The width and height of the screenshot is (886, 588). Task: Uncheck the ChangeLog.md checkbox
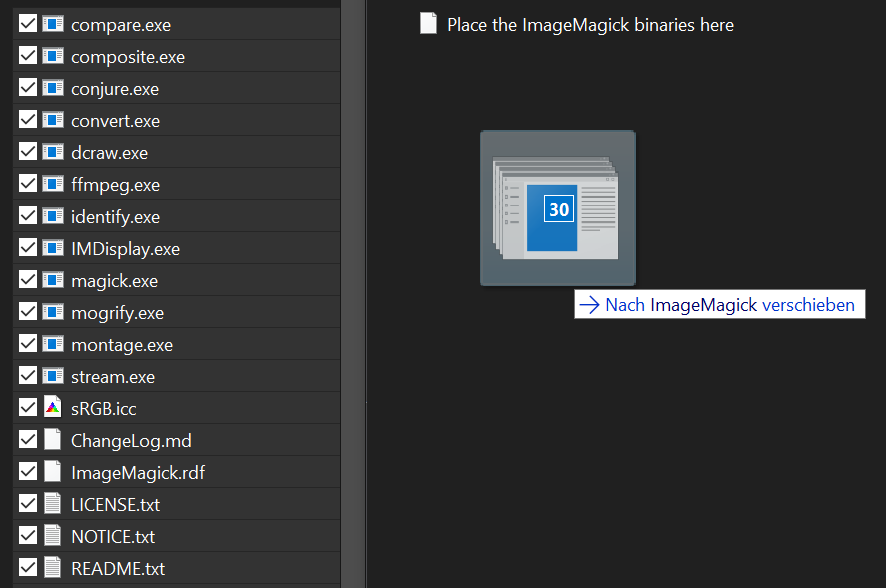point(28,440)
